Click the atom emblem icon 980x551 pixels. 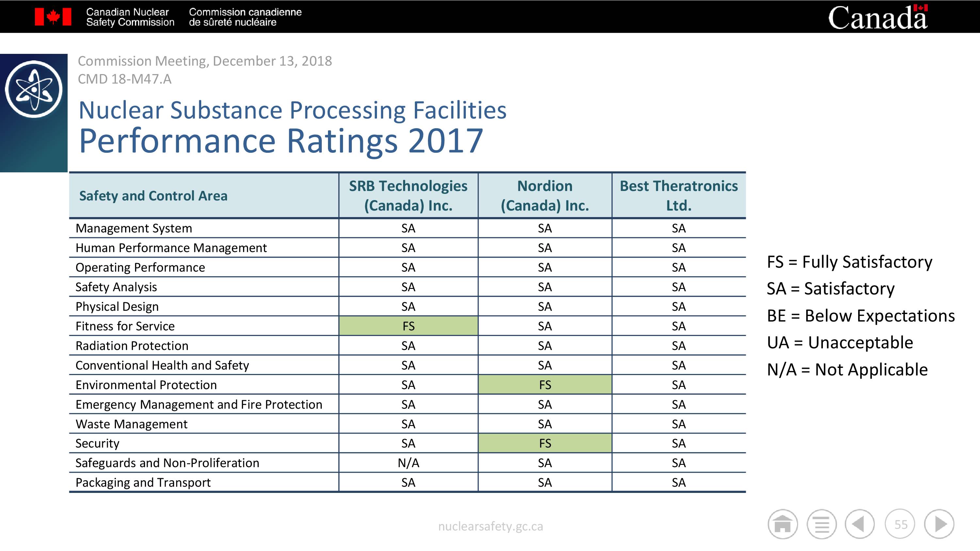34,89
